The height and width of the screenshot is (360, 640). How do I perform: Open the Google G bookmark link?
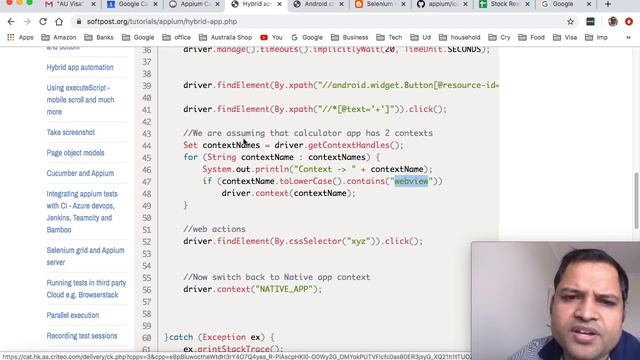point(307,37)
